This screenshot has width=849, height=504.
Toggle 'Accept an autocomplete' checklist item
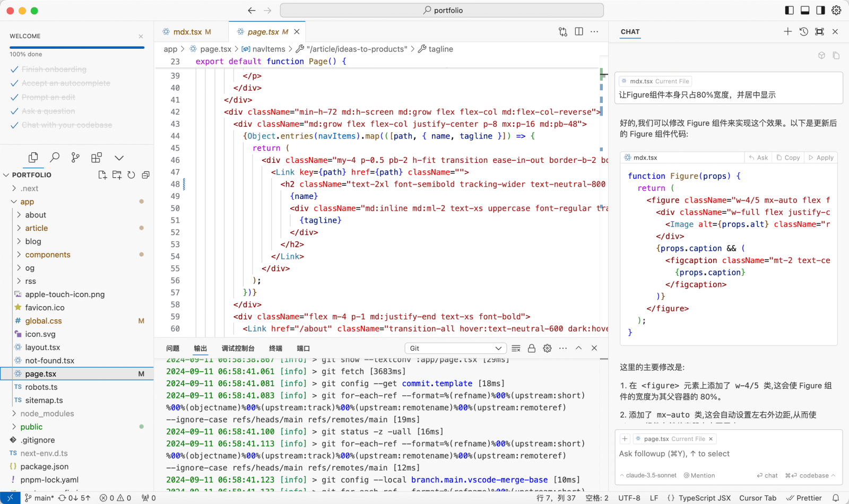[60, 83]
